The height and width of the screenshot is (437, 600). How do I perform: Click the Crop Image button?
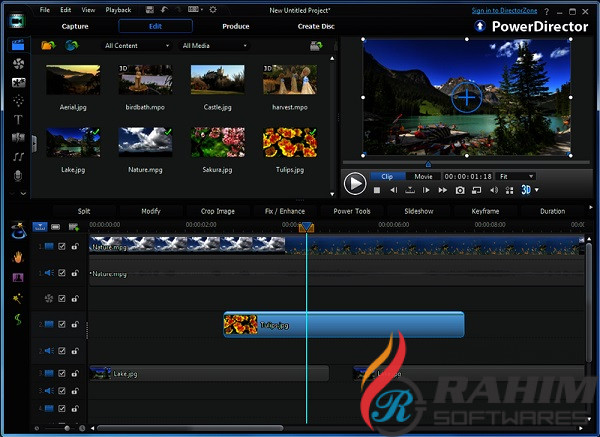click(218, 211)
